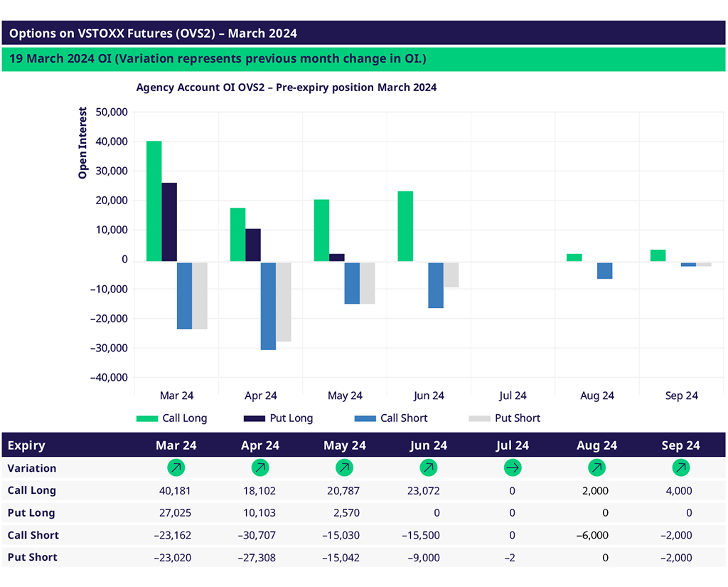Click the Options on VSTOXX Futures title
The image size is (728, 587).
tap(154, 33)
